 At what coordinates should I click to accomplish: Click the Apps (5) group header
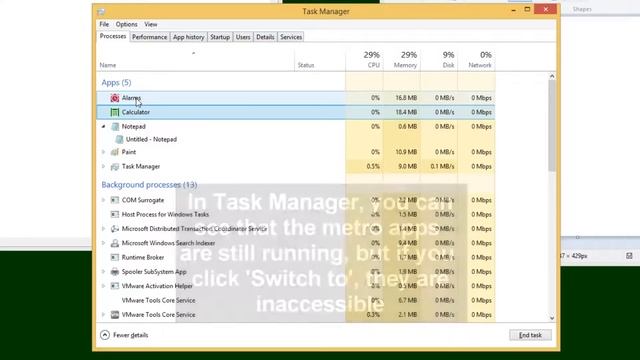[116, 82]
